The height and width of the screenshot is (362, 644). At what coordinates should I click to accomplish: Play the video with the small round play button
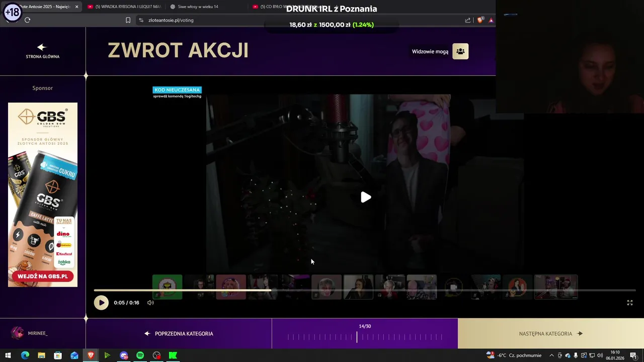pos(101,303)
